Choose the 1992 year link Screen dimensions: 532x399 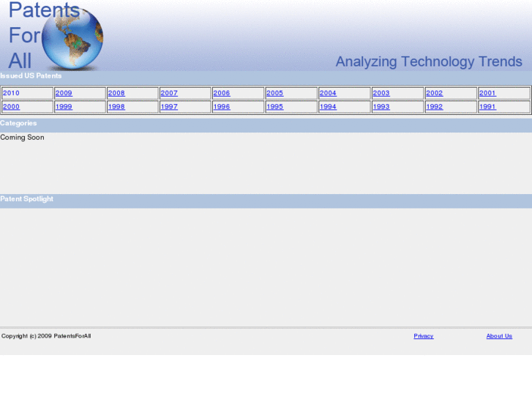435,107
